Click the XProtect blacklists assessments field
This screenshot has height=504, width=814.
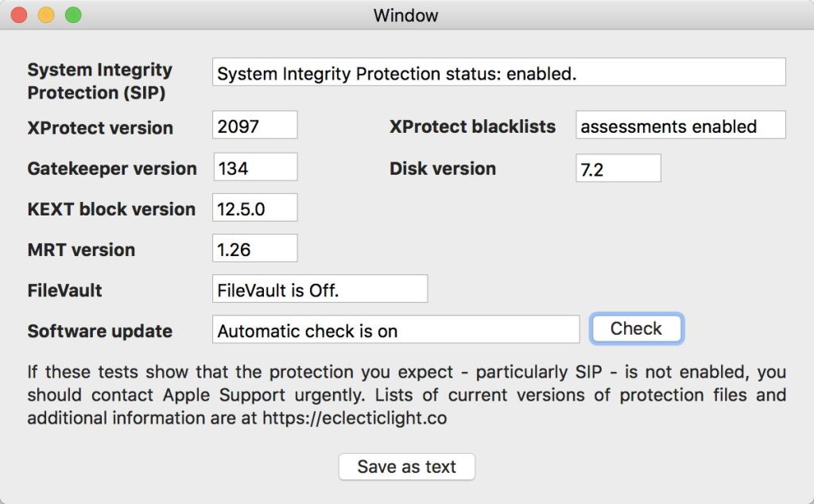click(680, 126)
